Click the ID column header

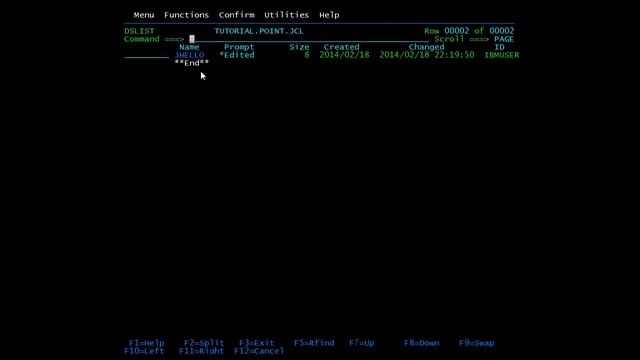click(500, 47)
